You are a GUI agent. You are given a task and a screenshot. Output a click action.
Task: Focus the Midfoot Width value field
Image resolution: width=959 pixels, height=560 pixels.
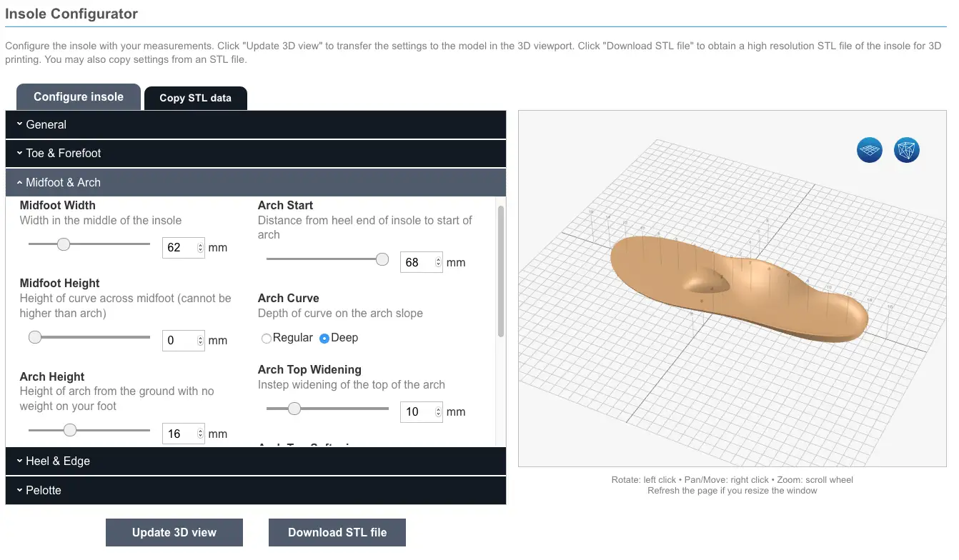point(184,248)
